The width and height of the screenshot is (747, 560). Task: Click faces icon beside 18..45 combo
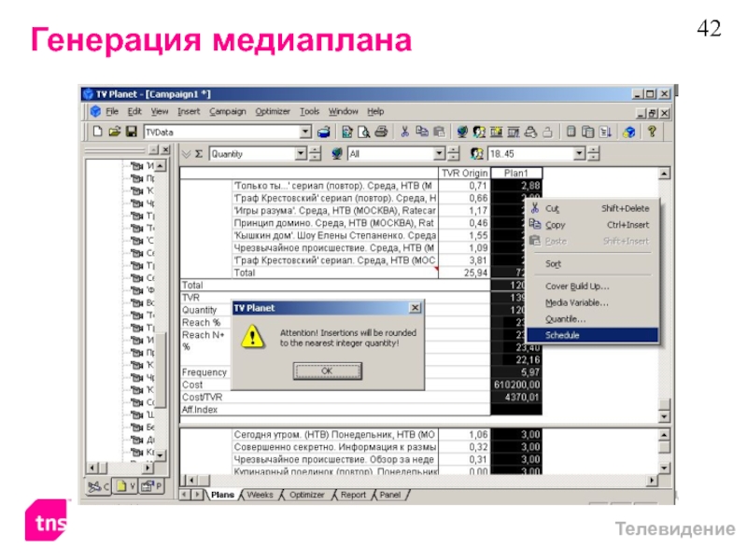click(x=477, y=154)
